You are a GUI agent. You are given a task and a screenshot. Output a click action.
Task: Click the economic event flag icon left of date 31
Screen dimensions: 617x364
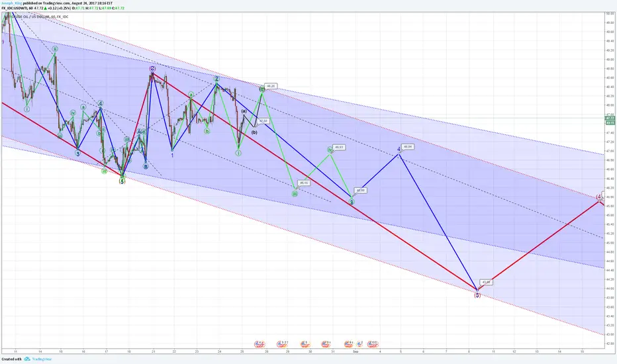(326, 344)
